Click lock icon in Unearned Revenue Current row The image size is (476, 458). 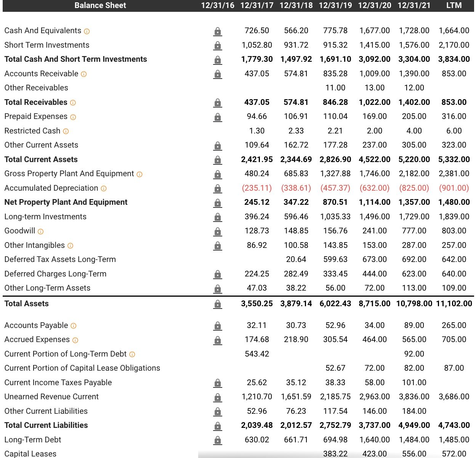click(217, 397)
